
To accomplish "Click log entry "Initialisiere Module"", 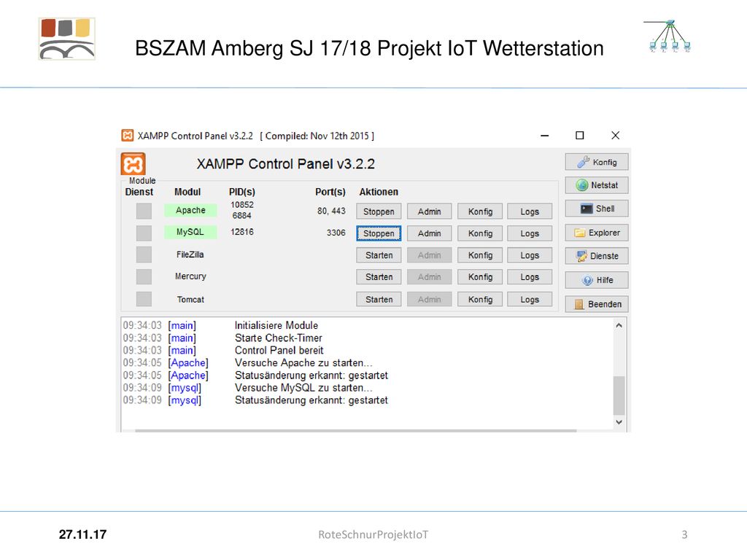I will click(276, 325).
